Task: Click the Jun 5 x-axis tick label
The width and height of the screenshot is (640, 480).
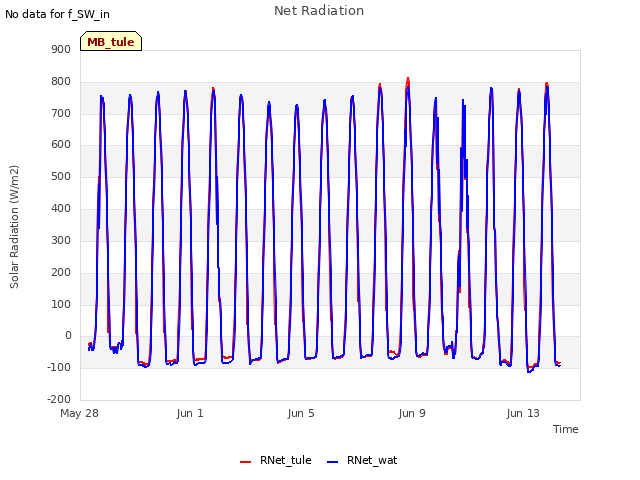Action: point(301,413)
